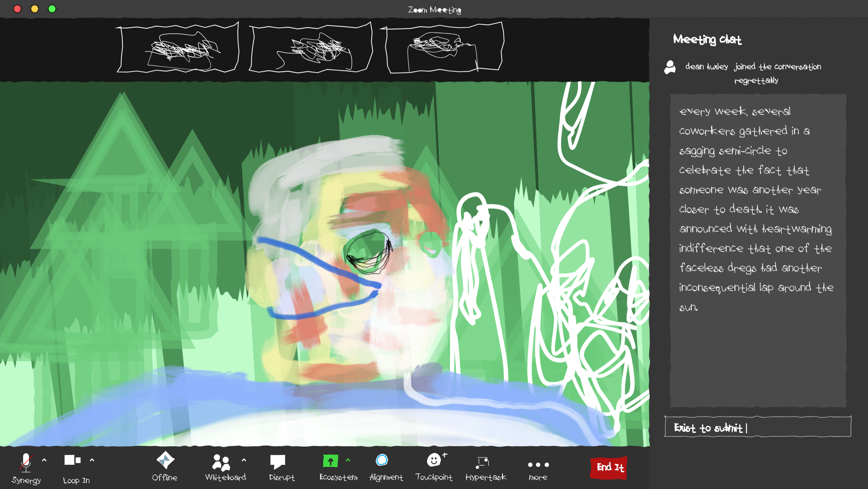Viewport: 868px width, 489px height.
Task: Click the Disrupt chat bubble icon
Action: (x=278, y=461)
